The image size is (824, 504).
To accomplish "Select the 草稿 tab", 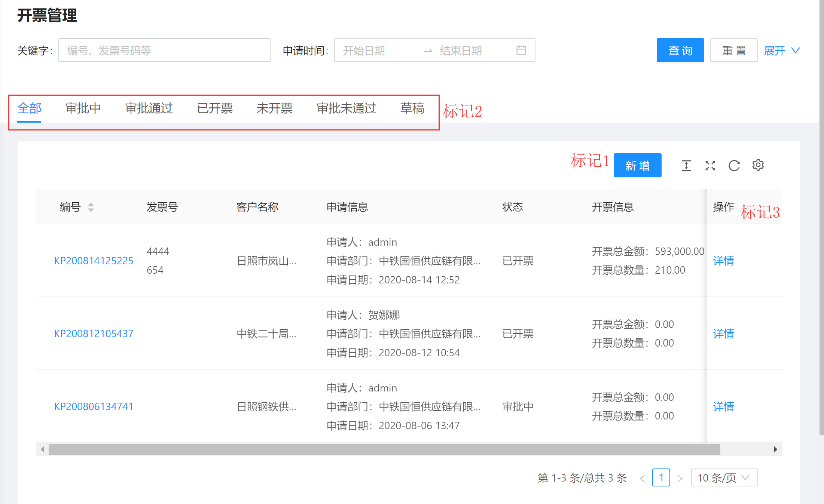I will (412, 108).
